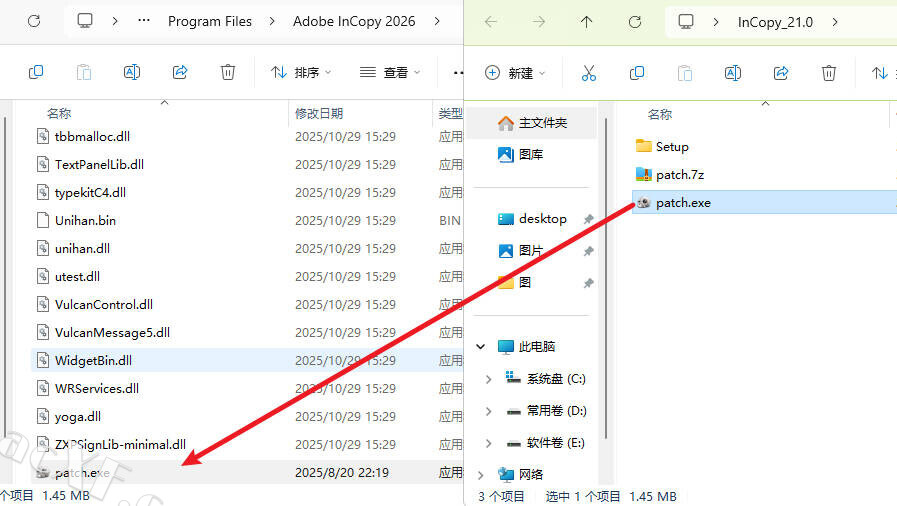Select 主文件夹 in the navigation pane
This screenshot has height=506, width=897.
click(x=542, y=123)
